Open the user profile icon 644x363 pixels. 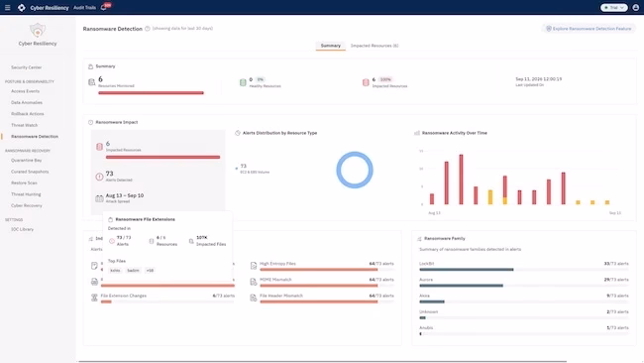pos(635,7)
